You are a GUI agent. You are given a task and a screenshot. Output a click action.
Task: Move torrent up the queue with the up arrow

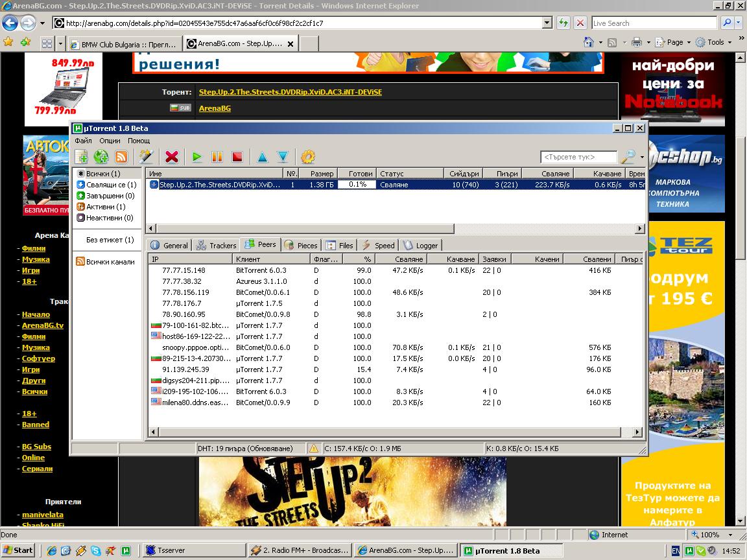[x=263, y=157]
